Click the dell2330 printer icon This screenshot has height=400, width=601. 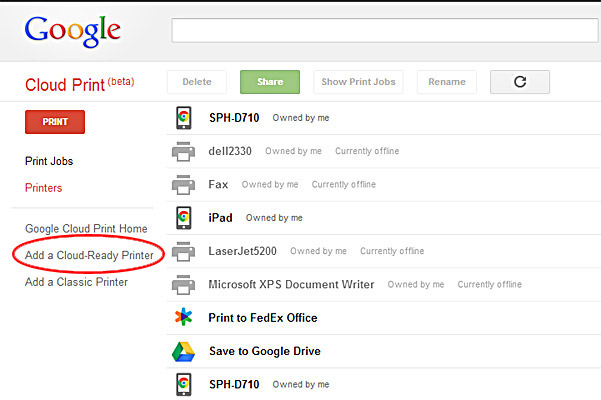[183, 151]
